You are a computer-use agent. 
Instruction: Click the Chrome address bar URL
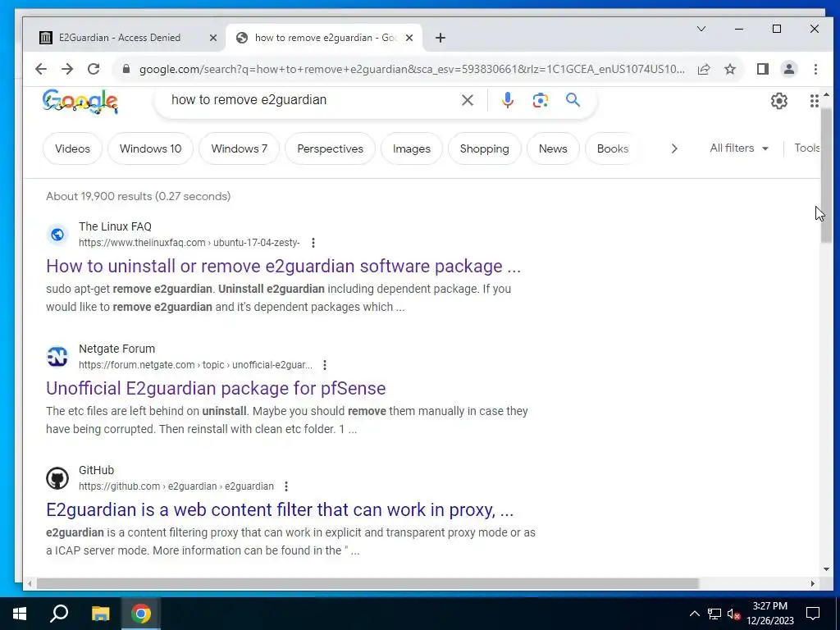point(412,69)
